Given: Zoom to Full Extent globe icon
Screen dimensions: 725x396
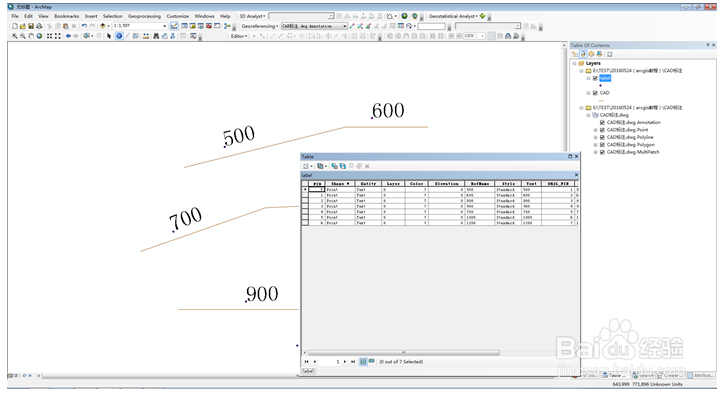Looking at the screenshot, I should pyautogui.click(x=39, y=36).
